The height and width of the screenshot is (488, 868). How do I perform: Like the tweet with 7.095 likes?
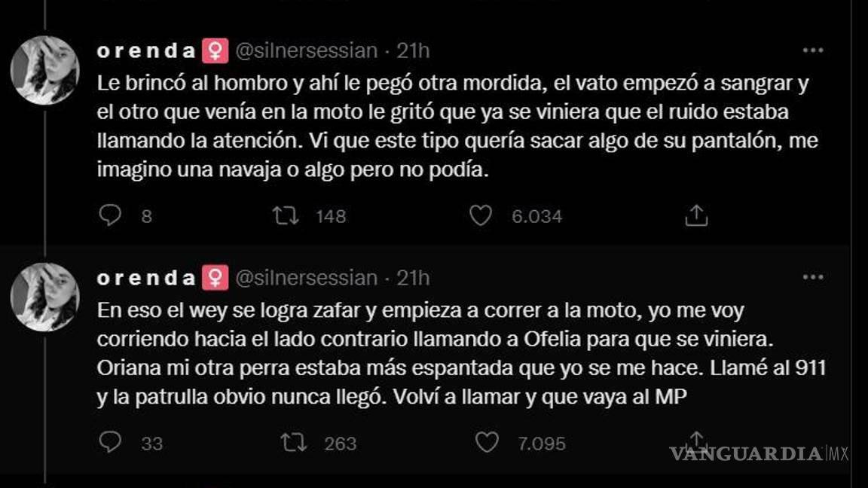tap(487, 443)
